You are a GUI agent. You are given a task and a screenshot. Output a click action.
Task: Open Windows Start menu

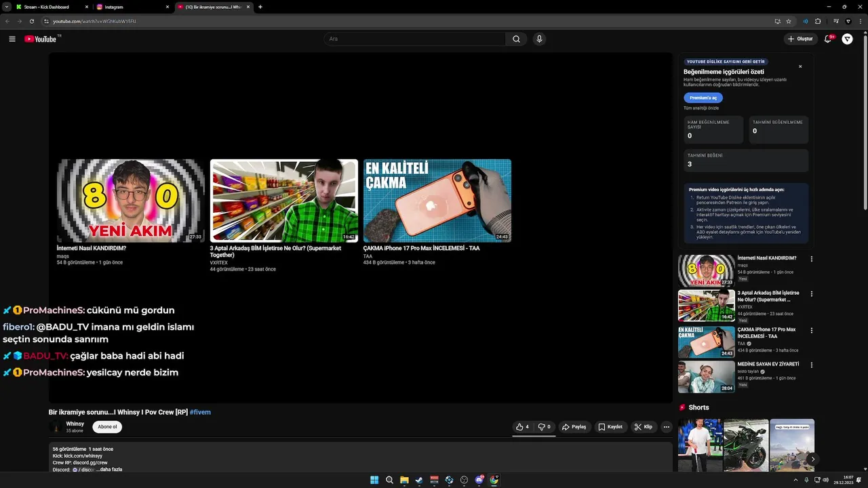(x=374, y=480)
